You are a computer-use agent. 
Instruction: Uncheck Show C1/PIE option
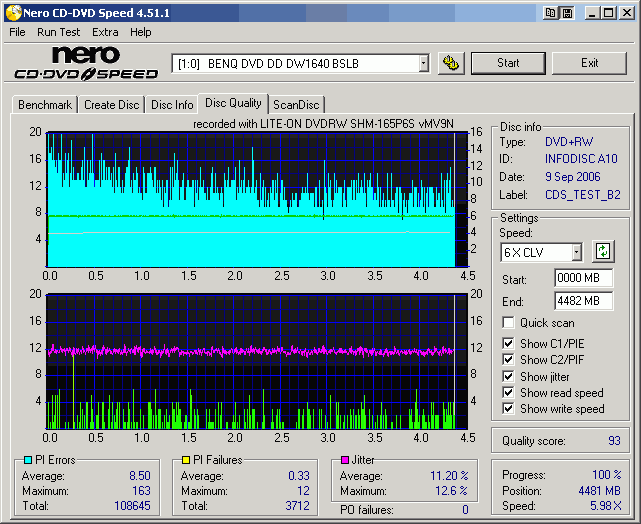(509, 344)
